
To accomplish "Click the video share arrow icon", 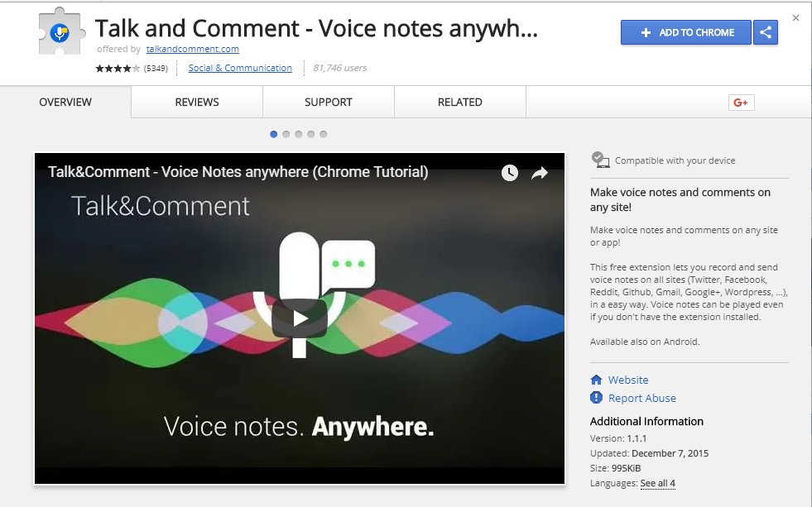I will pos(540,173).
